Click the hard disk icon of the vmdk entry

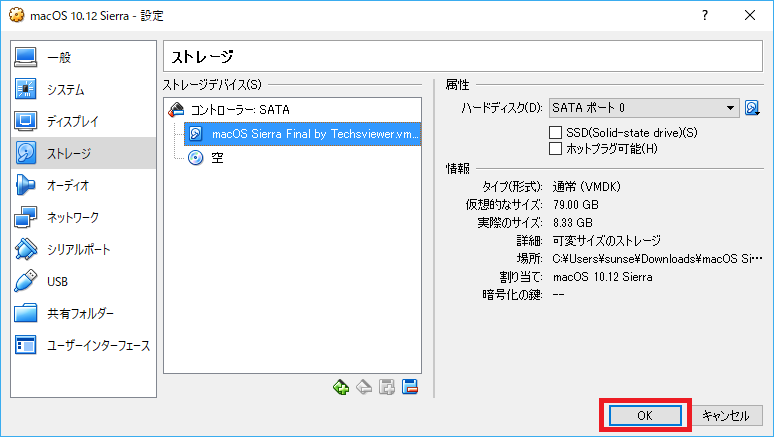(x=196, y=134)
